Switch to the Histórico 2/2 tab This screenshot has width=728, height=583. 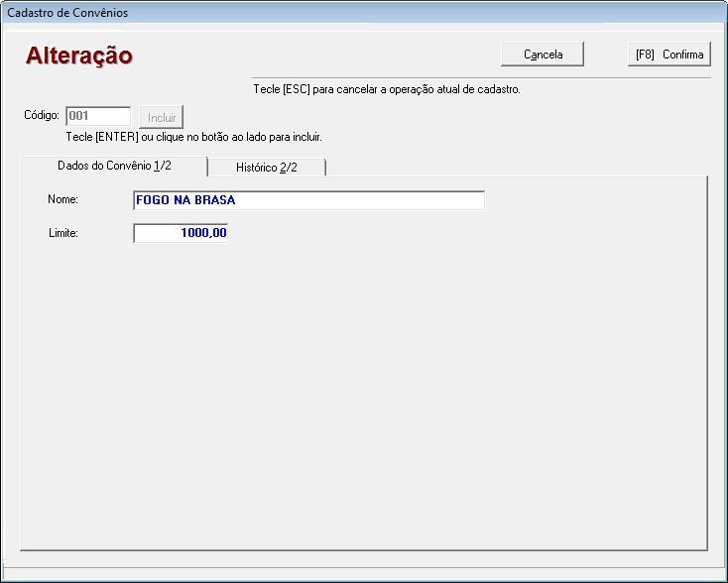click(266, 167)
